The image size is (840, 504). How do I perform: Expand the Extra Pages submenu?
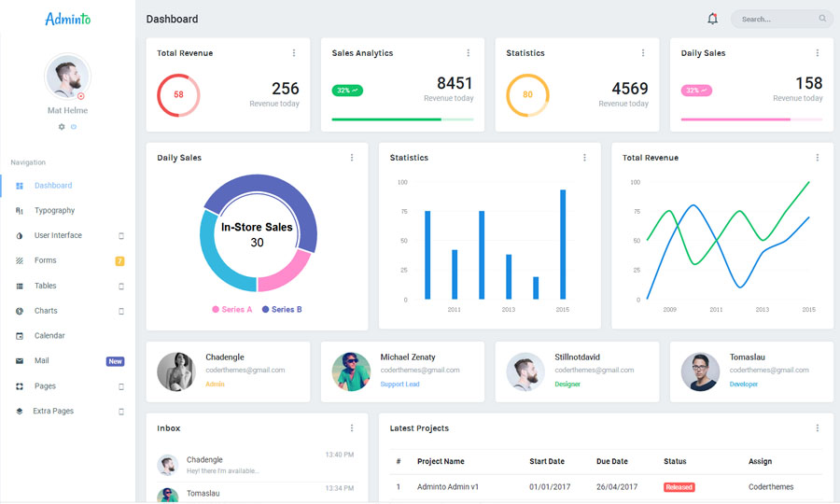coord(120,412)
